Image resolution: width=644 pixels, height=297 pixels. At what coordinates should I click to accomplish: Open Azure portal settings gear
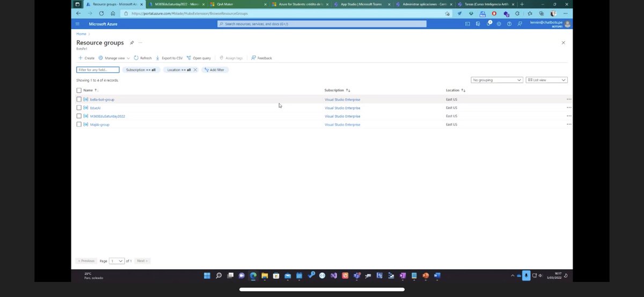point(499,24)
